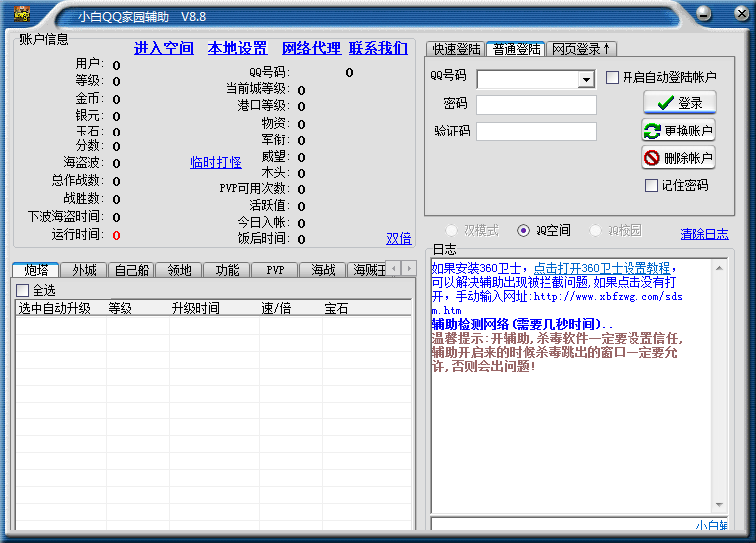Click log scrollbar up arrow

719,268
